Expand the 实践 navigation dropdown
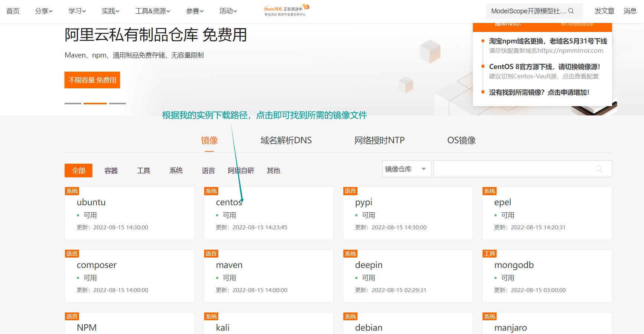This screenshot has height=334, width=644. (x=111, y=11)
